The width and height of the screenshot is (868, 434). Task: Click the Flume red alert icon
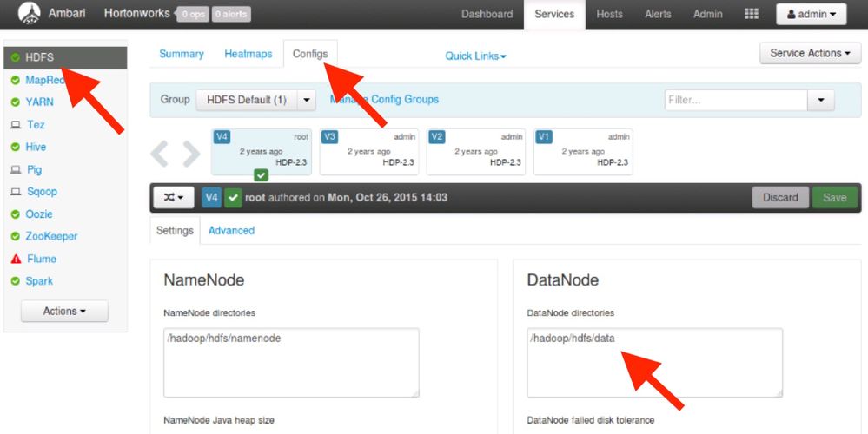16,259
